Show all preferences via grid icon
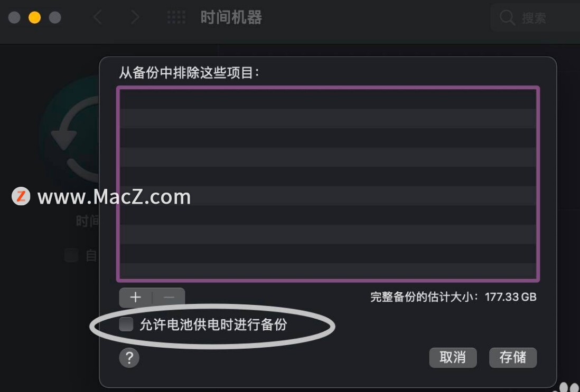580x392 pixels. [x=176, y=17]
